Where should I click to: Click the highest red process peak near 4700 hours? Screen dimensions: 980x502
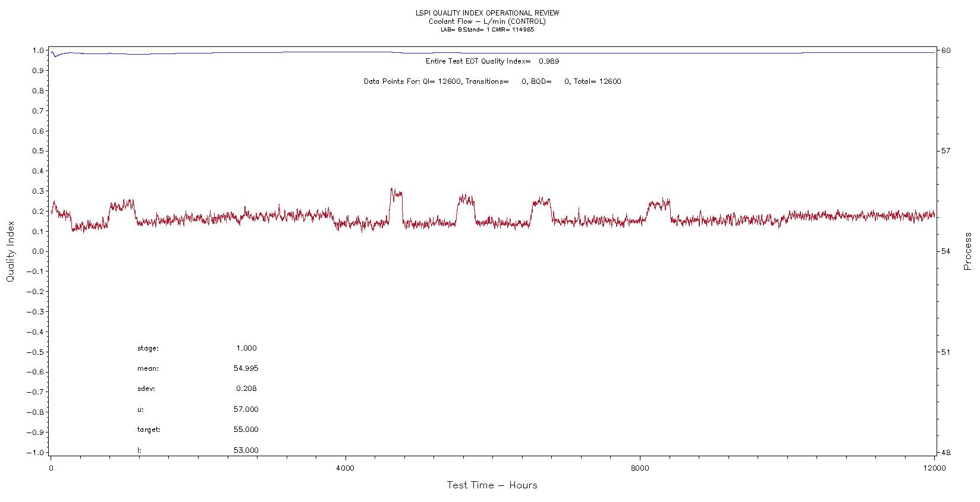[x=392, y=190]
